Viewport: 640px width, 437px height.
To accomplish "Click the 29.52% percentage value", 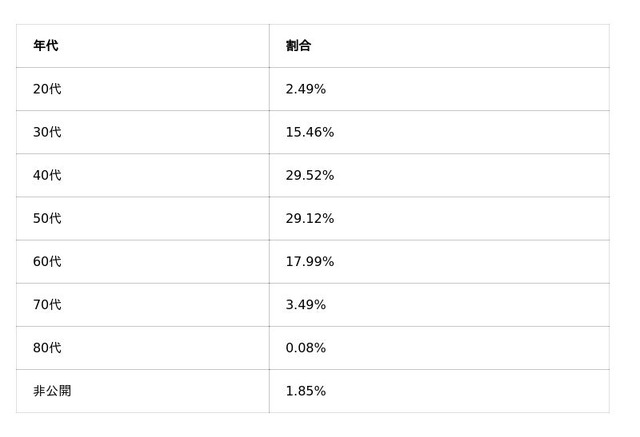I will pyautogui.click(x=309, y=175).
